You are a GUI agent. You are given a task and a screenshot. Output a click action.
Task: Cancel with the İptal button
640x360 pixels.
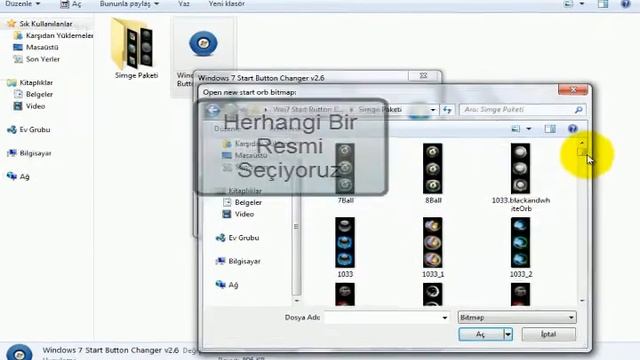click(549, 334)
